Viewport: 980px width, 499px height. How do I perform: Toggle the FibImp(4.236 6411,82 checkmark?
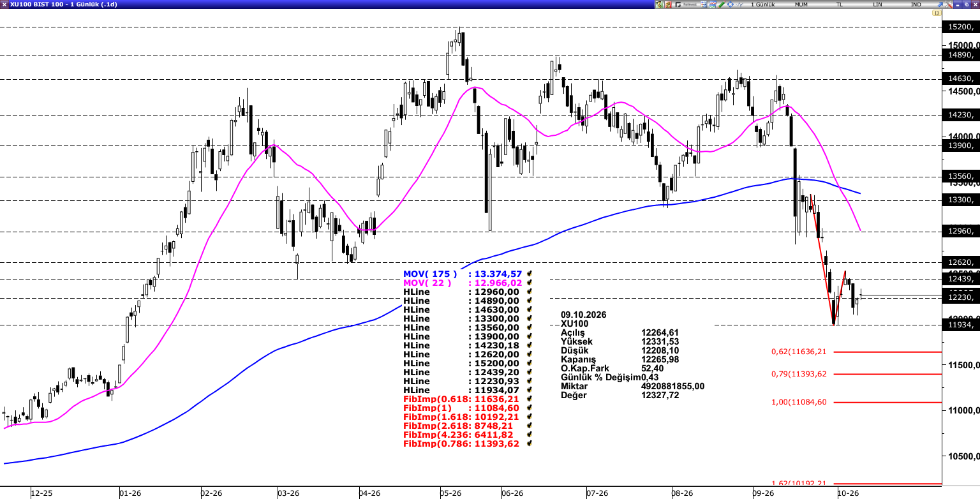click(x=529, y=435)
